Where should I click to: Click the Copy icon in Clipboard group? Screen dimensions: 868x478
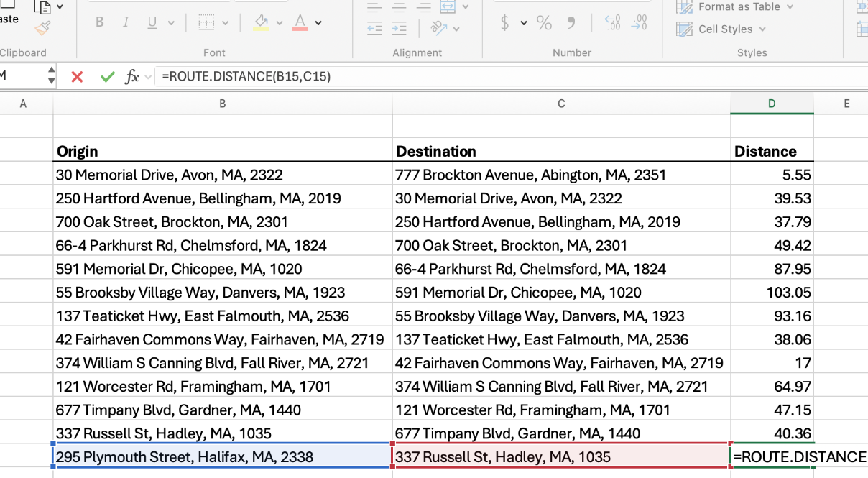pyautogui.click(x=43, y=6)
